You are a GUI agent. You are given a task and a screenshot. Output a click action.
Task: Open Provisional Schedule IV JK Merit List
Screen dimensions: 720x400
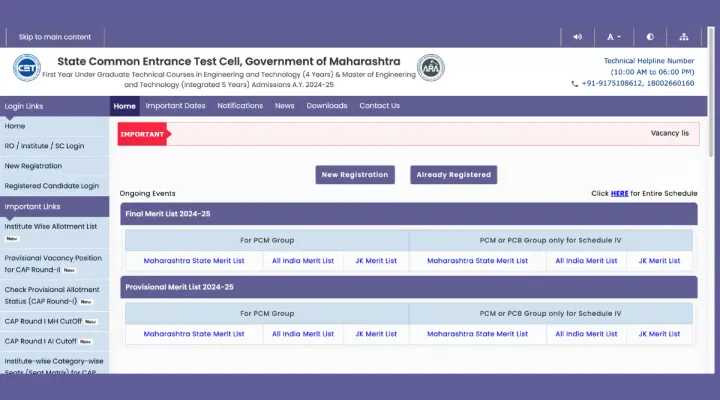[x=659, y=334]
